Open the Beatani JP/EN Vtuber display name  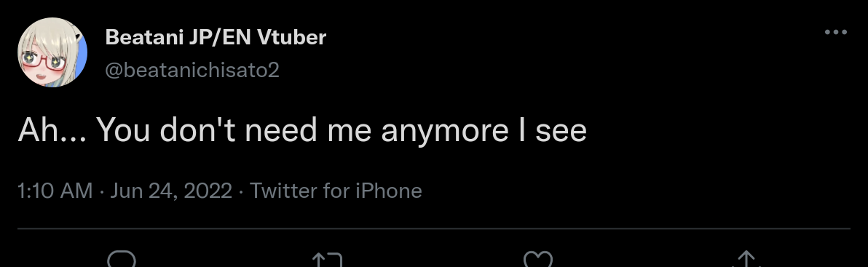(216, 37)
